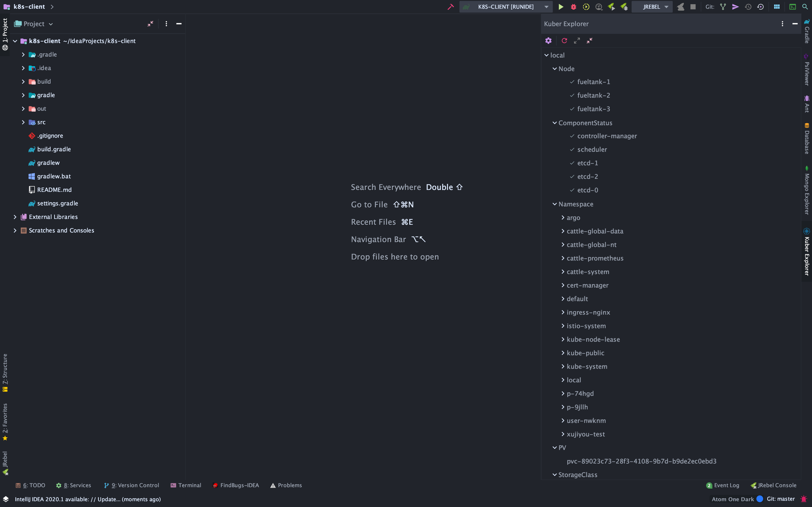The image size is (812, 507).
Task: Click the JRebel Console button
Action: (773, 485)
